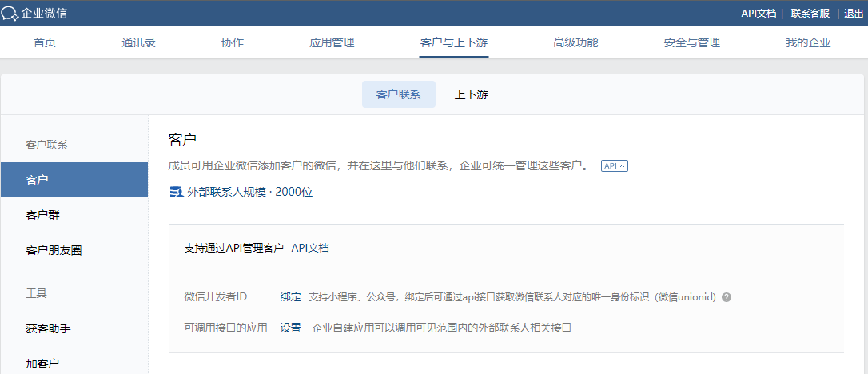The width and height of the screenshot is (868, 374).
Task: Click the external contacts scale icon
Action: tap(177, 193)
